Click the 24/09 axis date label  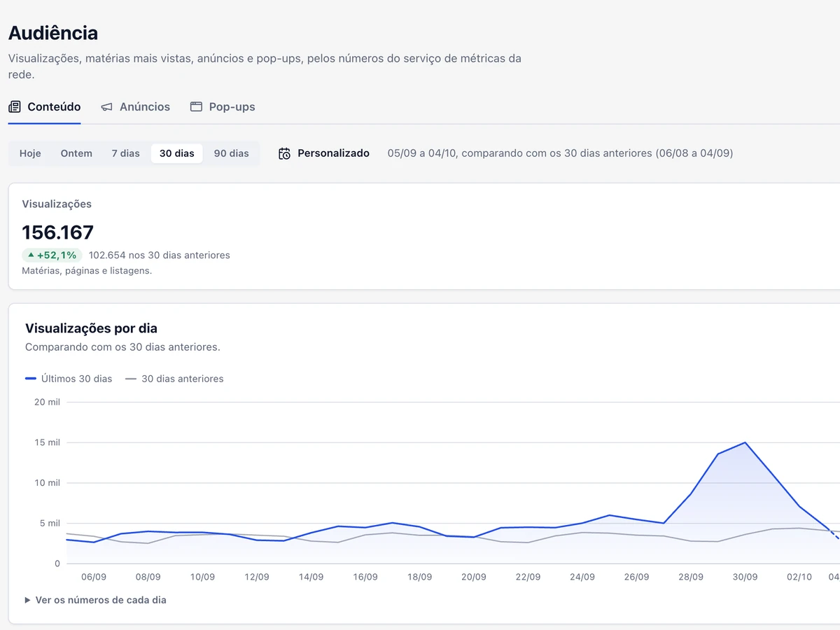582,577
